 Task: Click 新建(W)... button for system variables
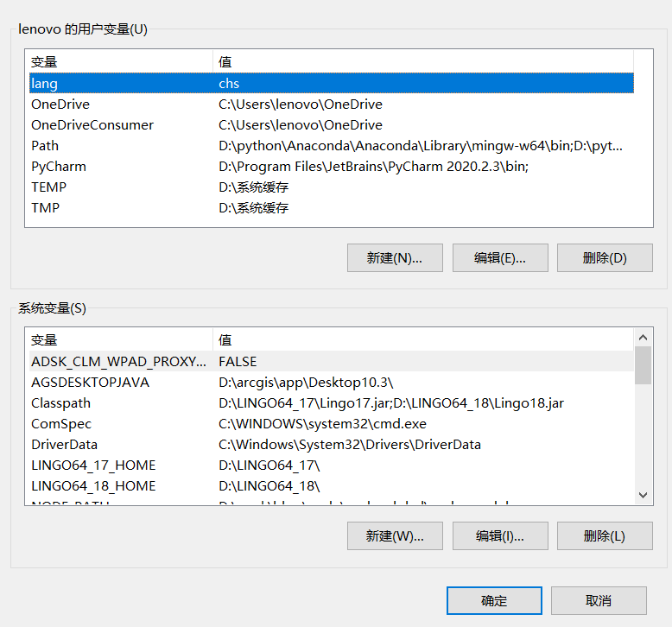point(395,535)
